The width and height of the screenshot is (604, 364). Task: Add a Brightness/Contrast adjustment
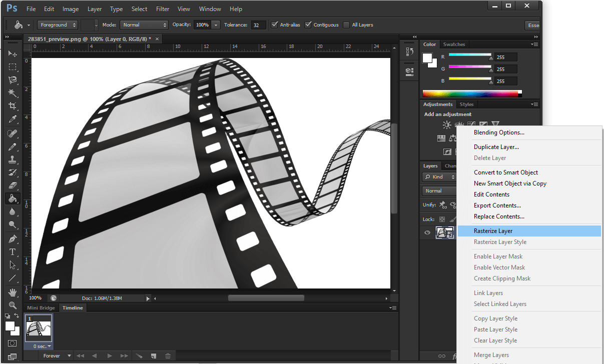[x=447, y=125]
